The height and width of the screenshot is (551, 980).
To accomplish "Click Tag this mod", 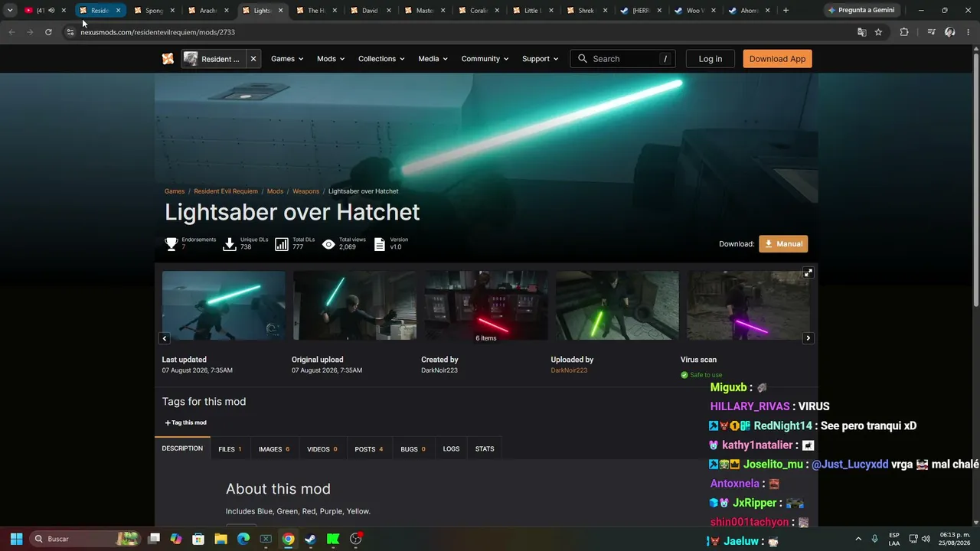I will (186, 422).
